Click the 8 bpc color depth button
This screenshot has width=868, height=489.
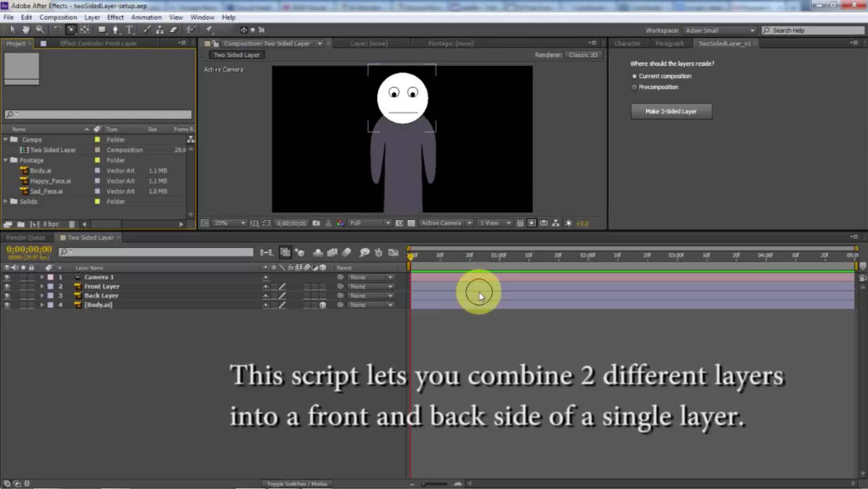click(51, 224)
